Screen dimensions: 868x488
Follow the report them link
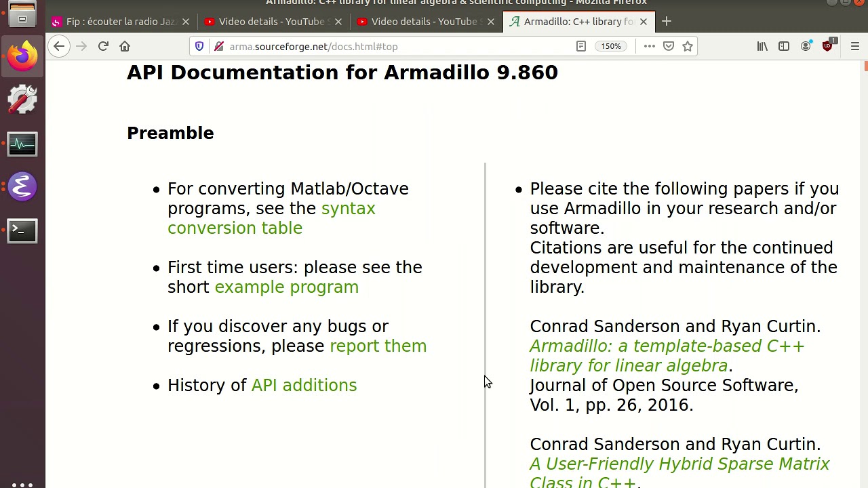click(378, 346)
